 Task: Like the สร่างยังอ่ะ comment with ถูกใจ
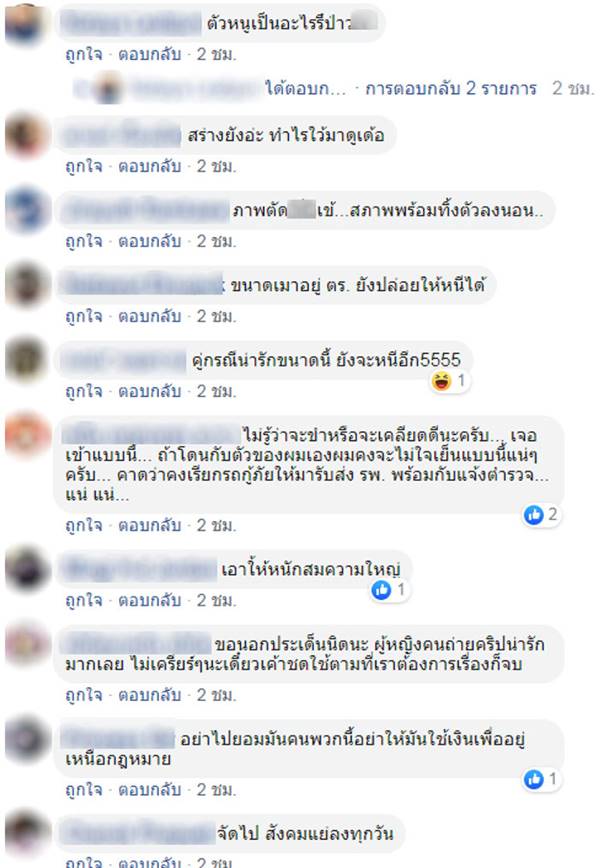click(x=84, y=166)
